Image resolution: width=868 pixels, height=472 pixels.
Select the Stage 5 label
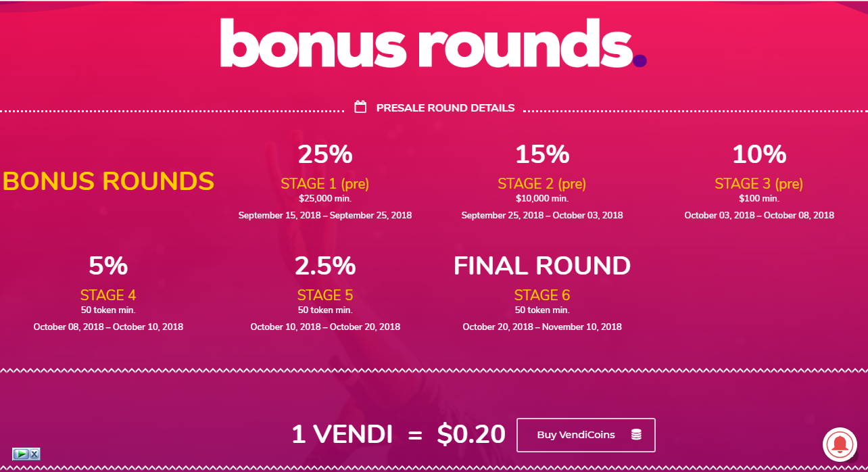325,295
